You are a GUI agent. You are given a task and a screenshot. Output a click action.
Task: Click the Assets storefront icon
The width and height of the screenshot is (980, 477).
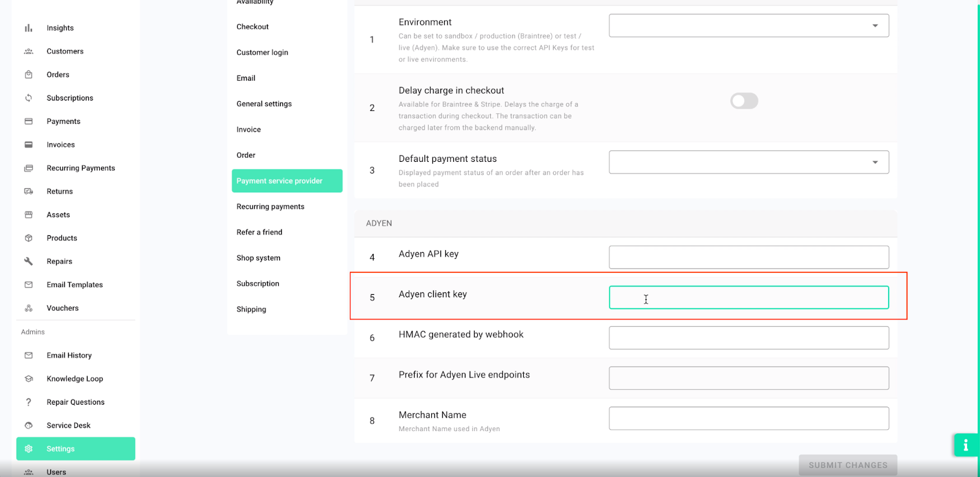pos(28,215)
